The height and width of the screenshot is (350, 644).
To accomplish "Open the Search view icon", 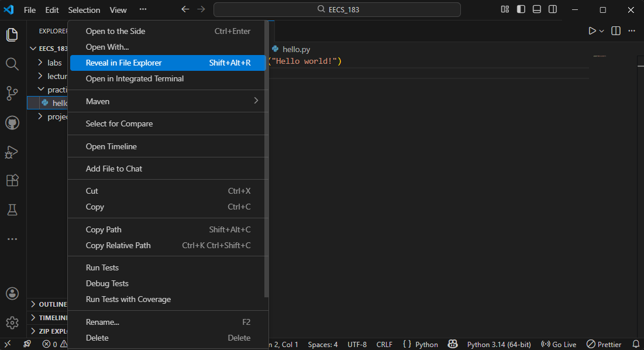I will click(12, 64).
